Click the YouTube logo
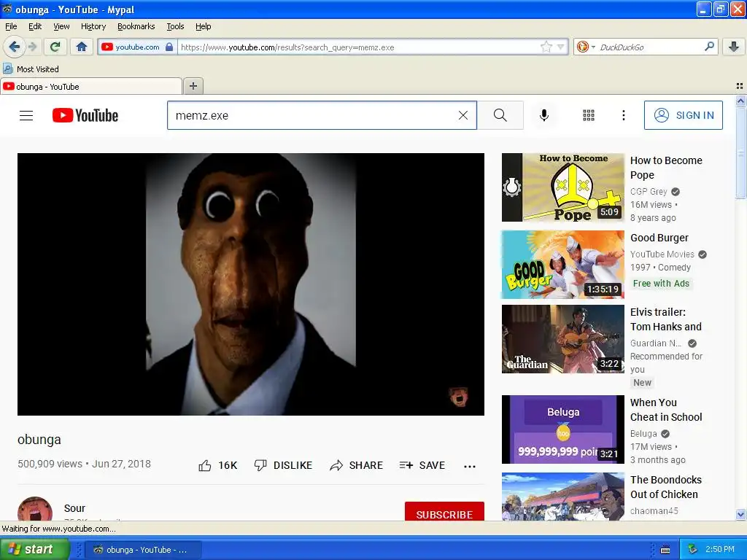The height and width of the screenshot is (560, 747). pos(85,115)
